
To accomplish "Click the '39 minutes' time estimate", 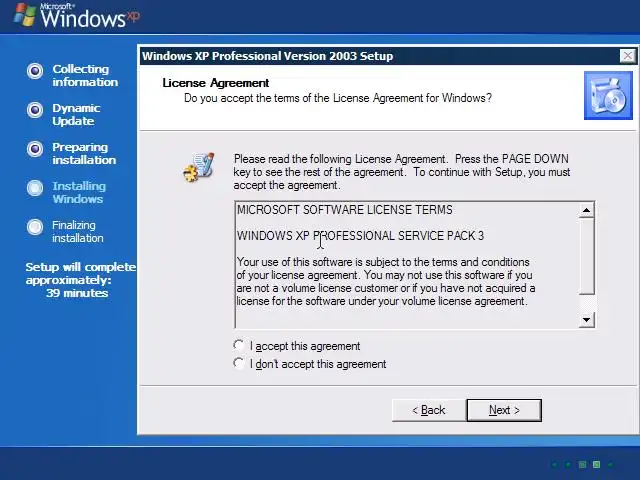I will [x=77, y=293].
